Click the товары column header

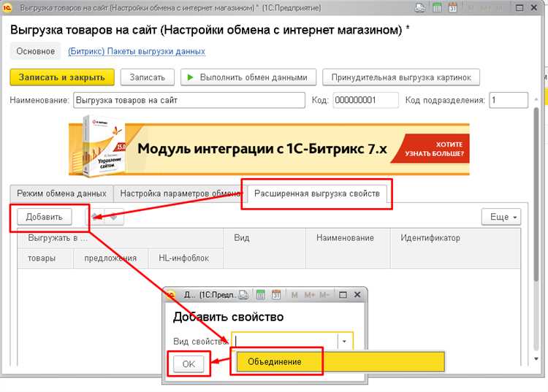pyautogui.click(x=45, y=258)
